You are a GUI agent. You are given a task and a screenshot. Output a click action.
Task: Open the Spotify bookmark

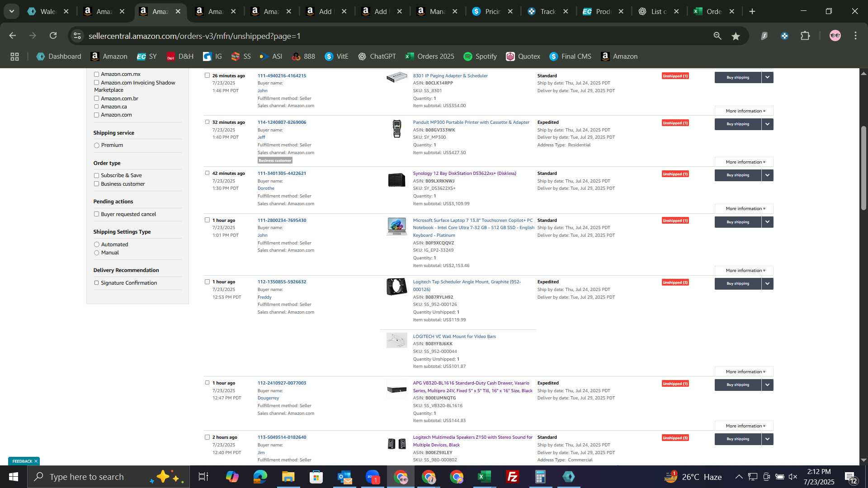pos(480,56)
